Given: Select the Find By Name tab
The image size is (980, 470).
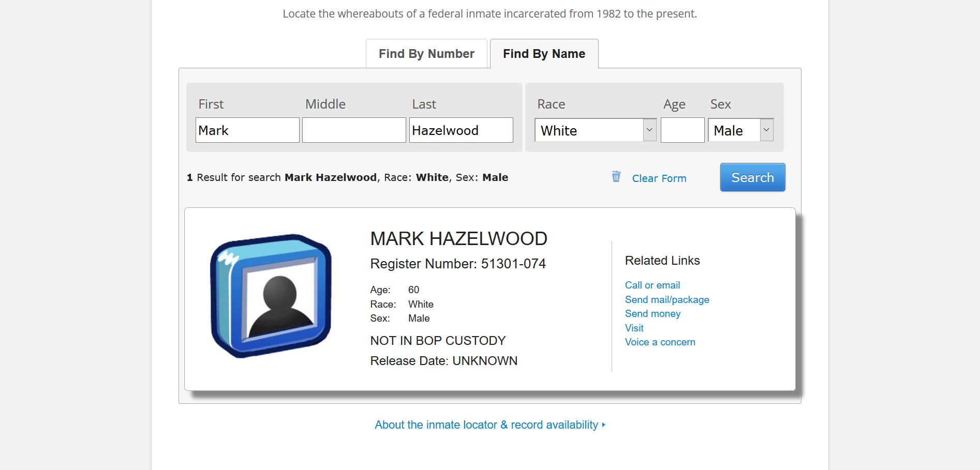Looking at the screenshot, I should coord(544,54).
